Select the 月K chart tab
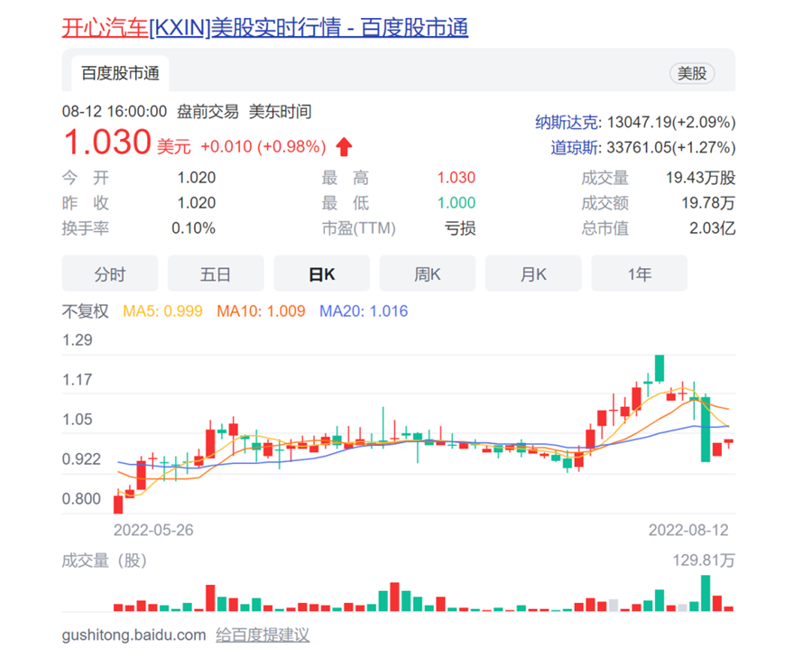 point(533,273)
